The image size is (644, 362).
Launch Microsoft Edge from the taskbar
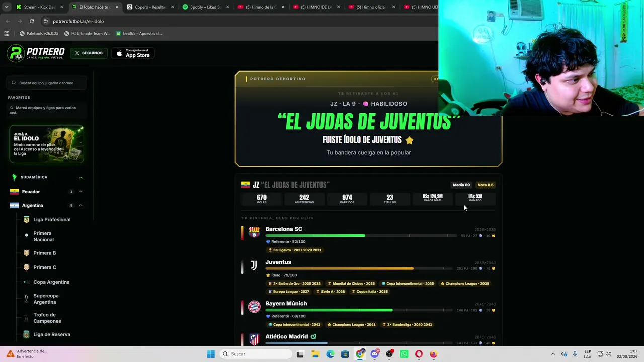[330, 354]
